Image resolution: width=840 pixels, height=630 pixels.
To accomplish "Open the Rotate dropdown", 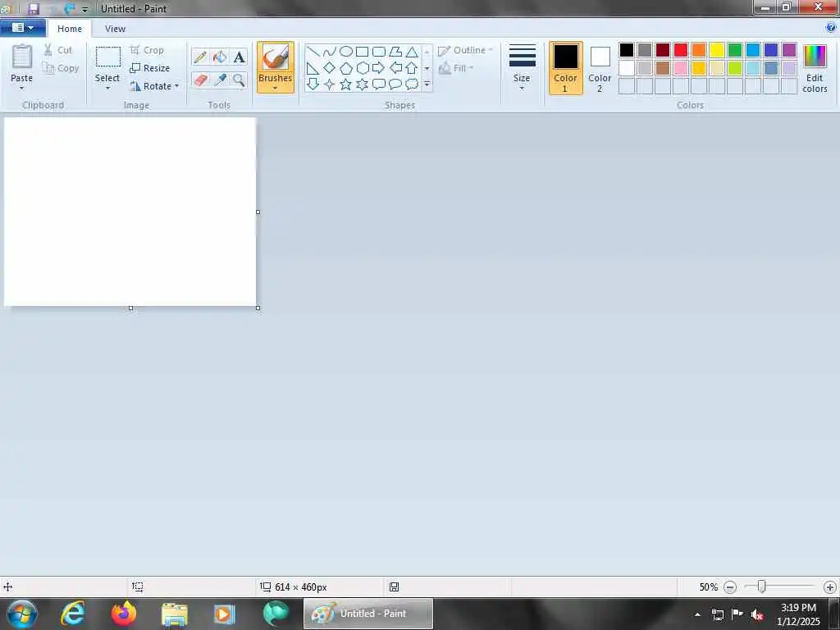I will tap(155, 86).
